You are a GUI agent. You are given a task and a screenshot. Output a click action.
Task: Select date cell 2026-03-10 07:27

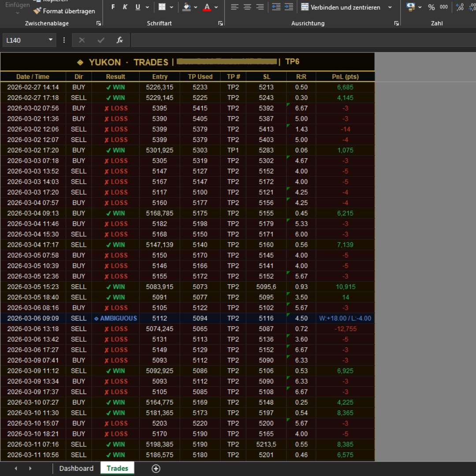(33, 402)
